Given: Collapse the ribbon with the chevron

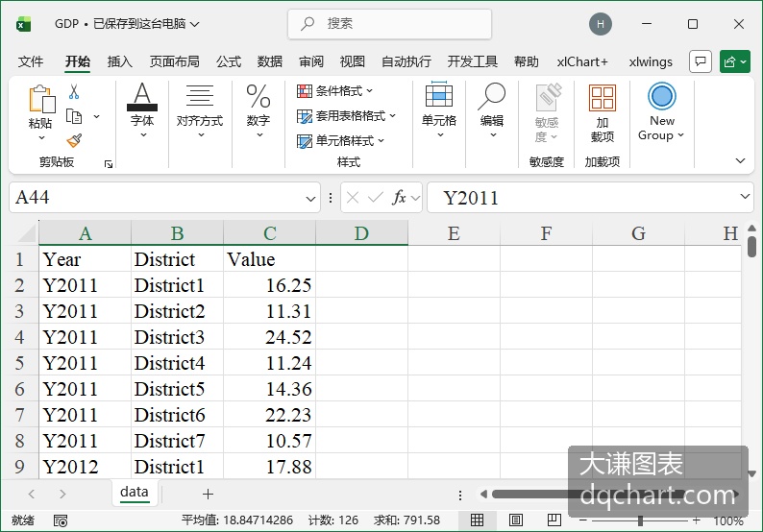Looking at the screenshot, I should click(x=740, y=160).
